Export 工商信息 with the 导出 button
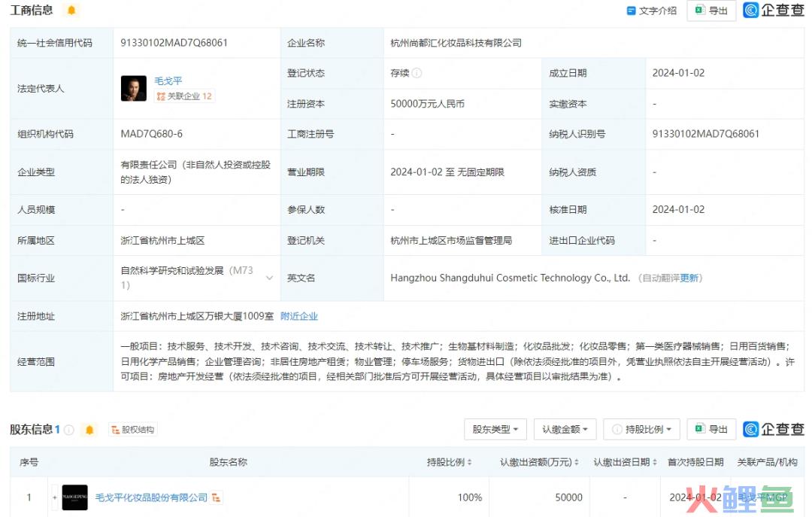The height and width of the screenshot is (517, 812). point(711,11)
